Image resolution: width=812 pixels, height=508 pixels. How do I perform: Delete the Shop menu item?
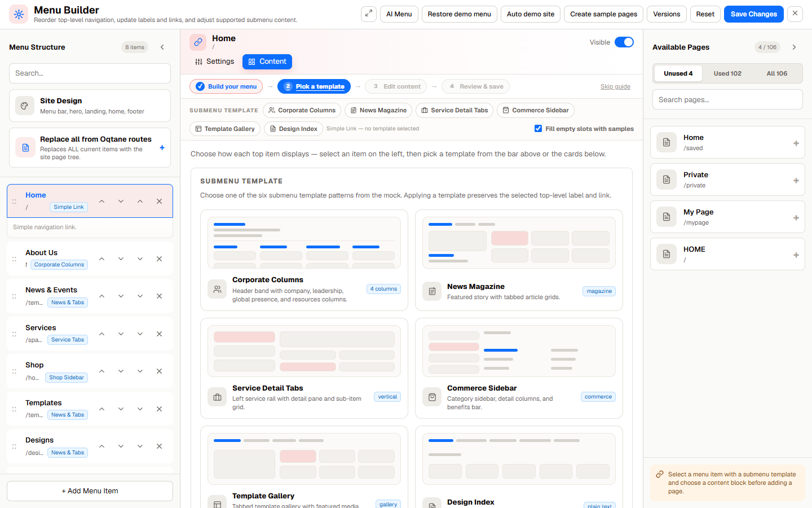click(x=159, y=371)
